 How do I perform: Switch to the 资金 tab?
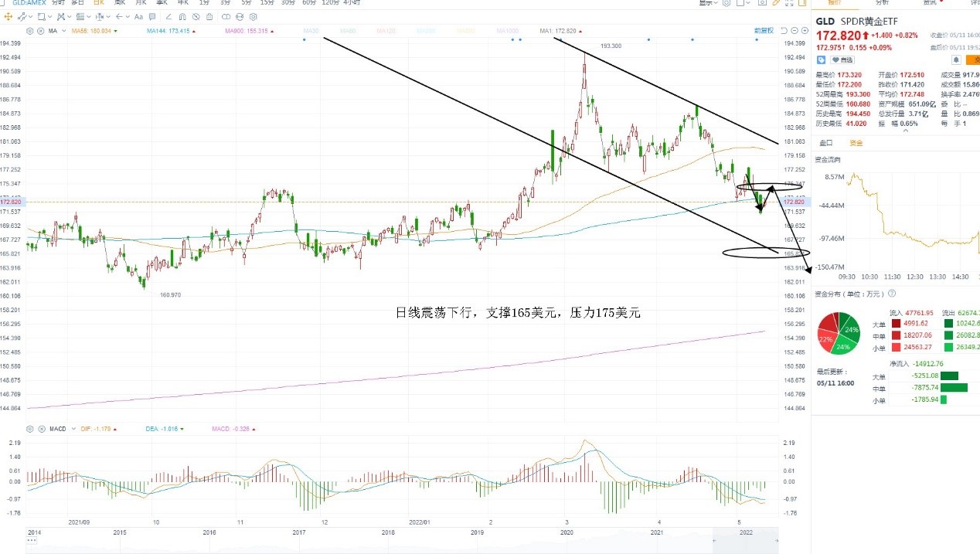tap(856, 142)
